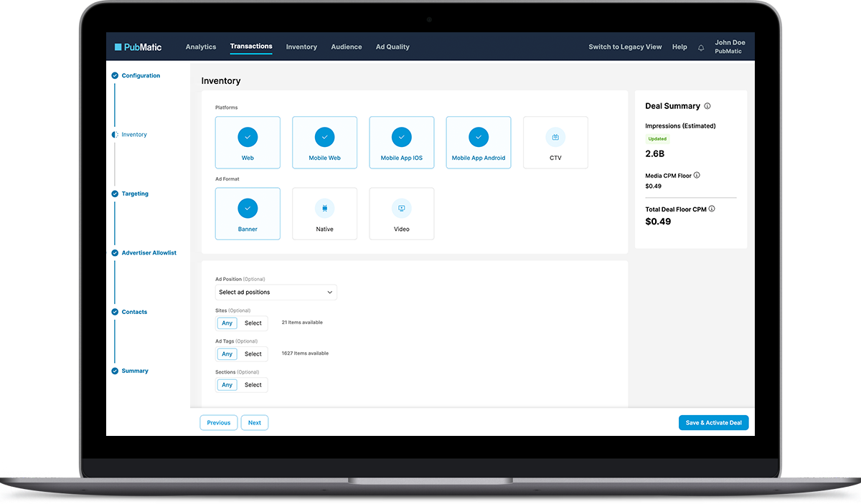Click the Total Deal Floor CPM info icon

click(x=712, y=209)
